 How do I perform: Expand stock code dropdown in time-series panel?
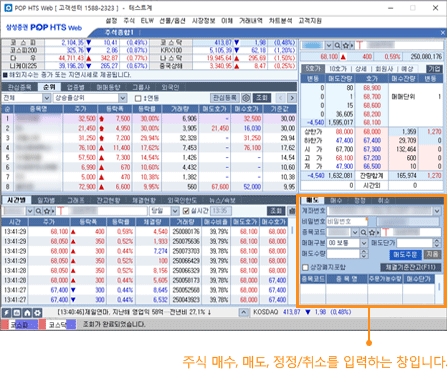tap(30, 211)
